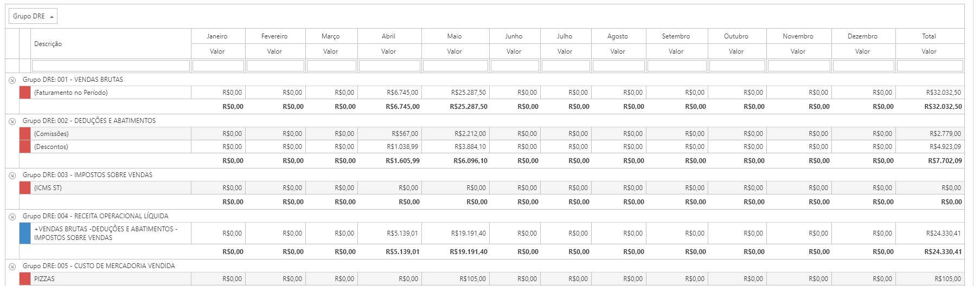Image resolution: width=980 pixels, height=286 pixels.
Task: Click red swatch beside Faturamento no Período
Action: 25,93
